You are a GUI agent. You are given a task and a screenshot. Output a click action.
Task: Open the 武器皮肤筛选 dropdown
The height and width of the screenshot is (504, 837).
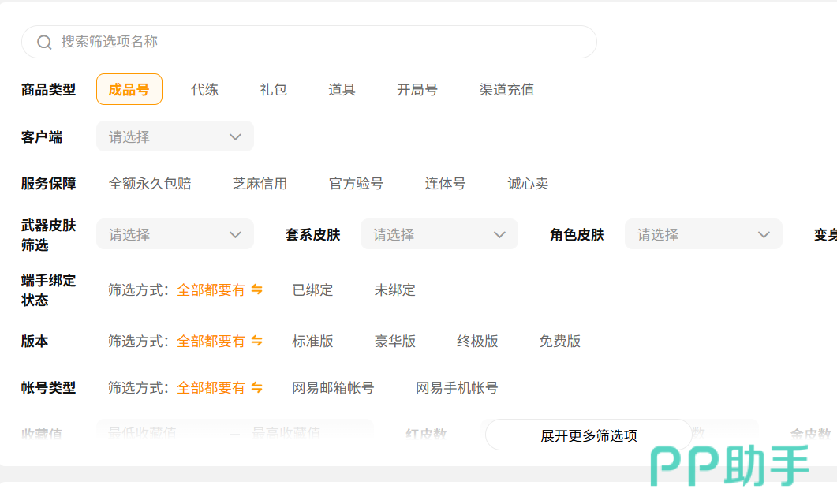(x=174, y=235)
